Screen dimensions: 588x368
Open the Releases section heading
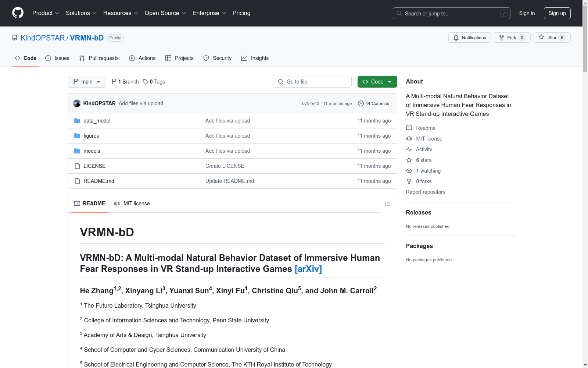click(x=419, y=212)
